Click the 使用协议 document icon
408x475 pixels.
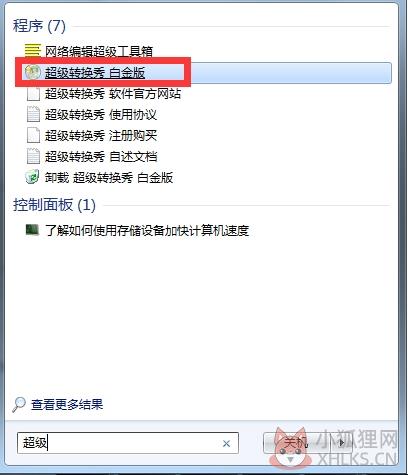point(33,114)
